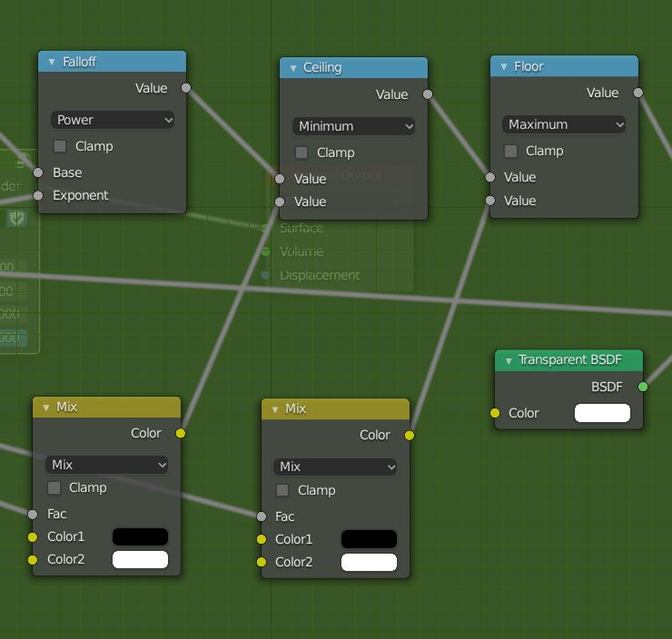Click Color1 input socket of Mix feeding Floor
This screenshot has width=672, height=639.
tap(262, 539)
